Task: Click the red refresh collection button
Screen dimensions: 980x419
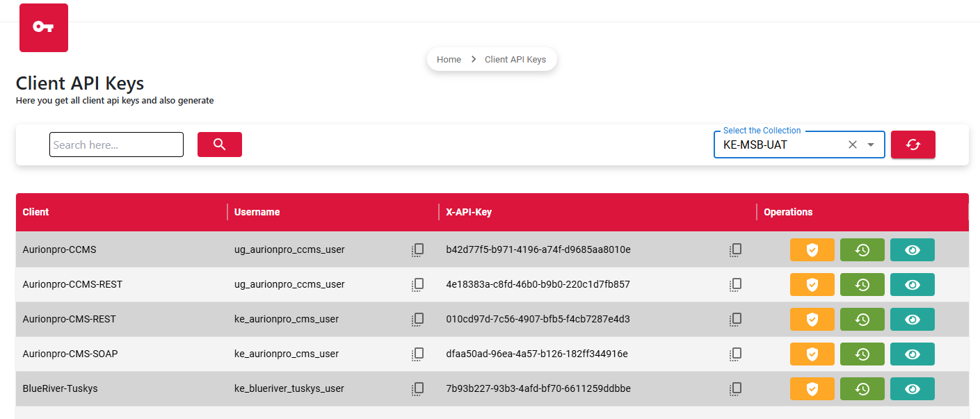Action: pos(913,145)
